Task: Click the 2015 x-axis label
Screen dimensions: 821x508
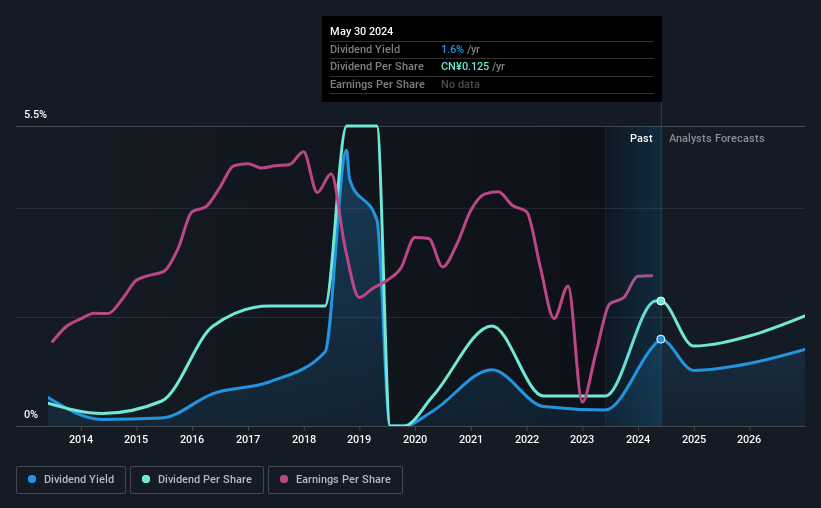Action: pyautogui.click(x=136, y=439)
